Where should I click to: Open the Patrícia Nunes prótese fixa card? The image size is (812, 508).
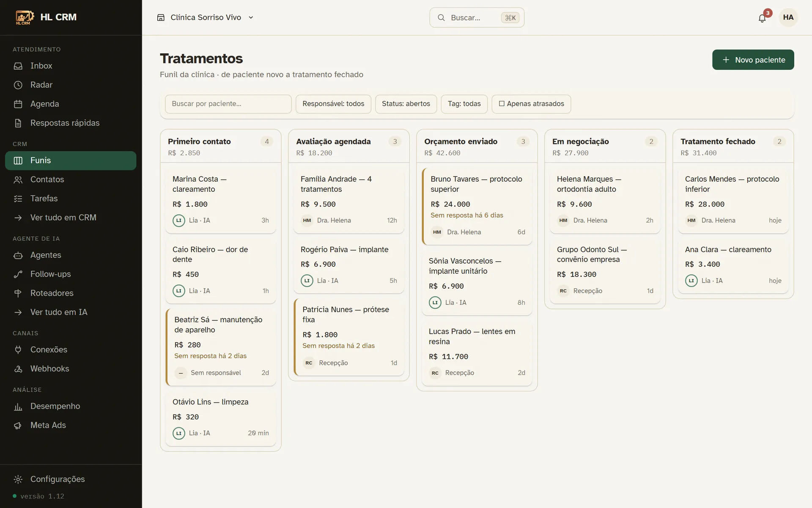click(x=349, y=337)
